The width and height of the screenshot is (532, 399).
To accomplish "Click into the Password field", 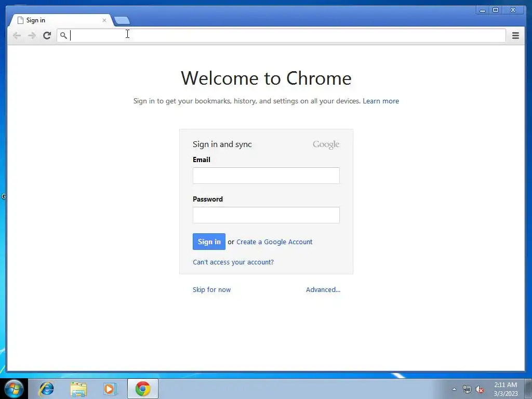I will pyautogui.click(x=266, y=215).
